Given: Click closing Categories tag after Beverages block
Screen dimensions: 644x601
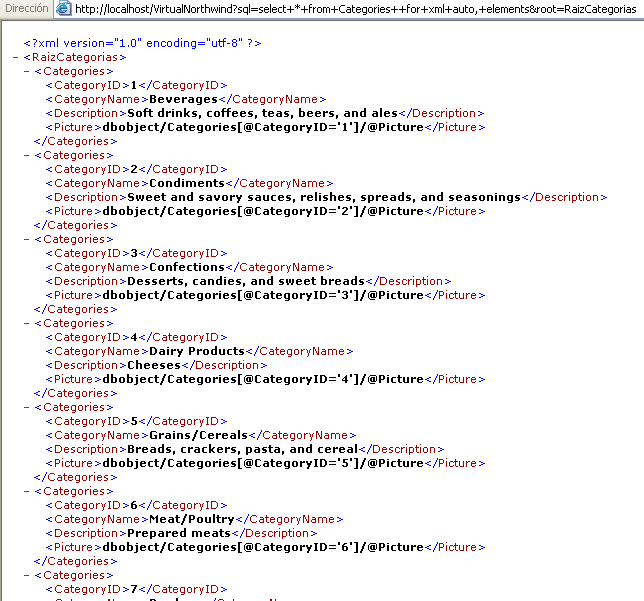Looking at the screenshot, I should tap(76, 141).
